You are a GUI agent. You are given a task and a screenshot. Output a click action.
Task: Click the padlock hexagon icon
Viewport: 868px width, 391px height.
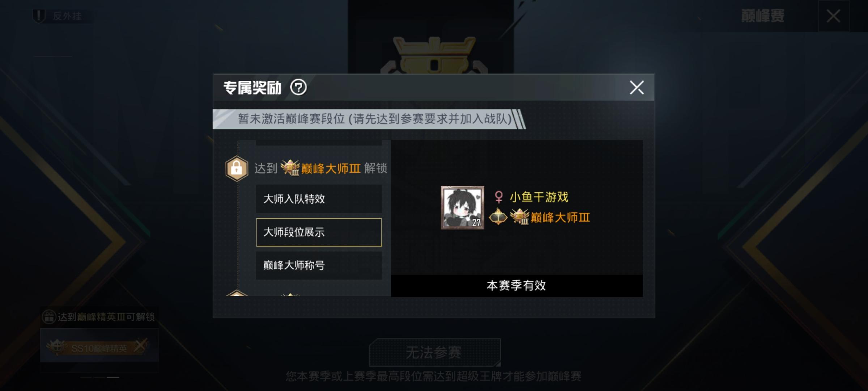tap(237, 168)
